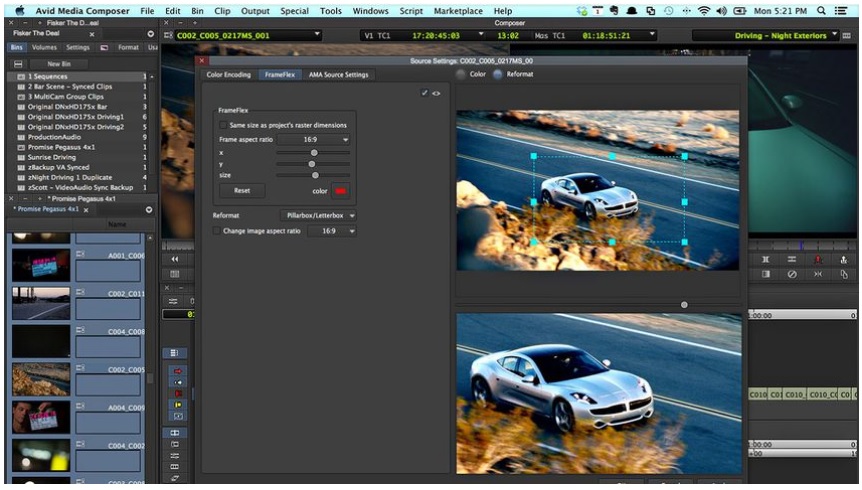Open macOS Spotlight search magnifier

click(821, 10)
